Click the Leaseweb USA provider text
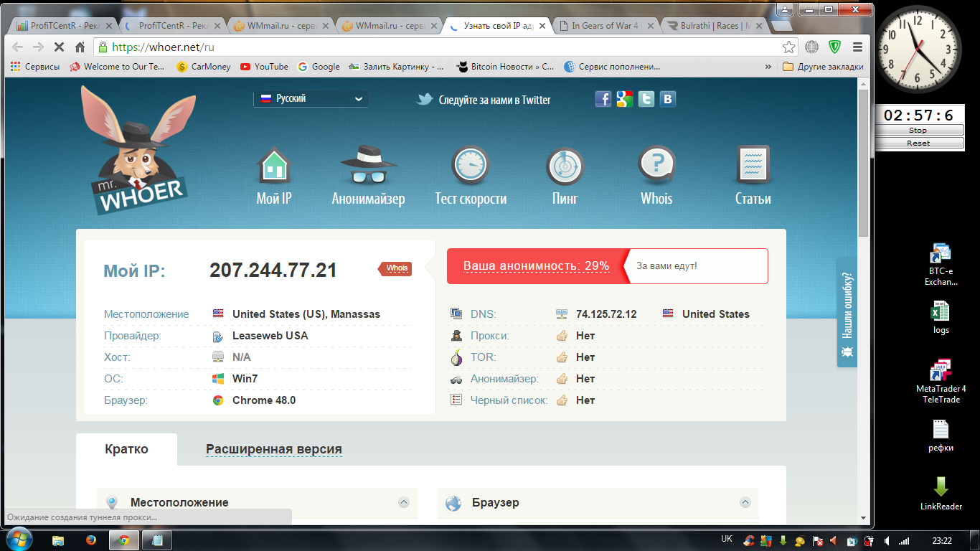The image size is (980, 551). [x=270, y=336]
